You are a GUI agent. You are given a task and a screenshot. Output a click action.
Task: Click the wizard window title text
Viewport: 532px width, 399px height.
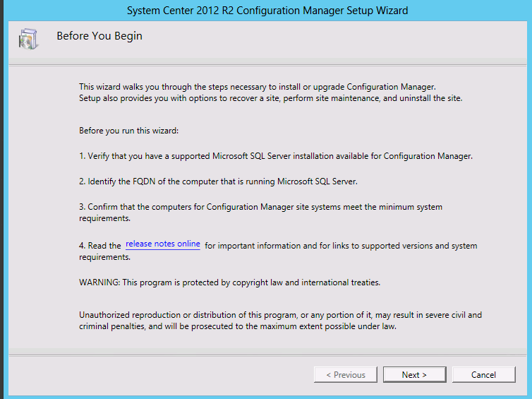pos(267,11)
